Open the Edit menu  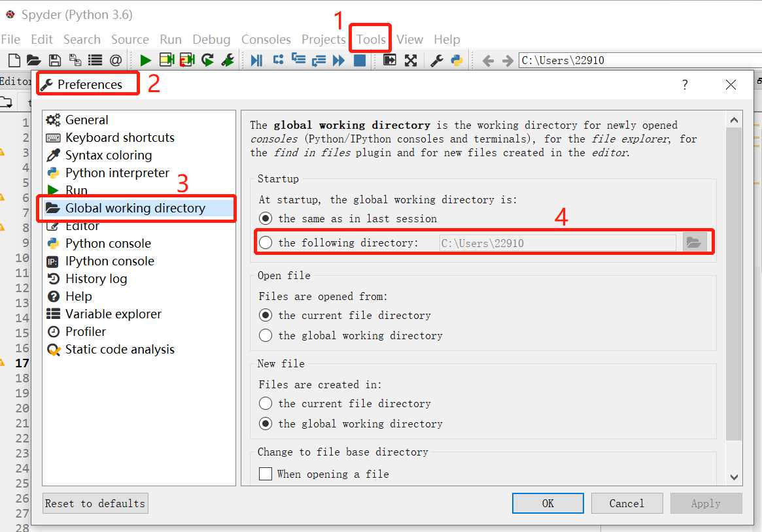(42, 39)
